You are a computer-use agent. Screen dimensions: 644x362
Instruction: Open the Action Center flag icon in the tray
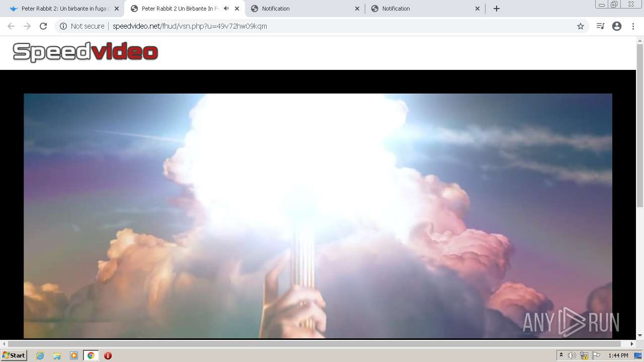[x=596, y=355]
